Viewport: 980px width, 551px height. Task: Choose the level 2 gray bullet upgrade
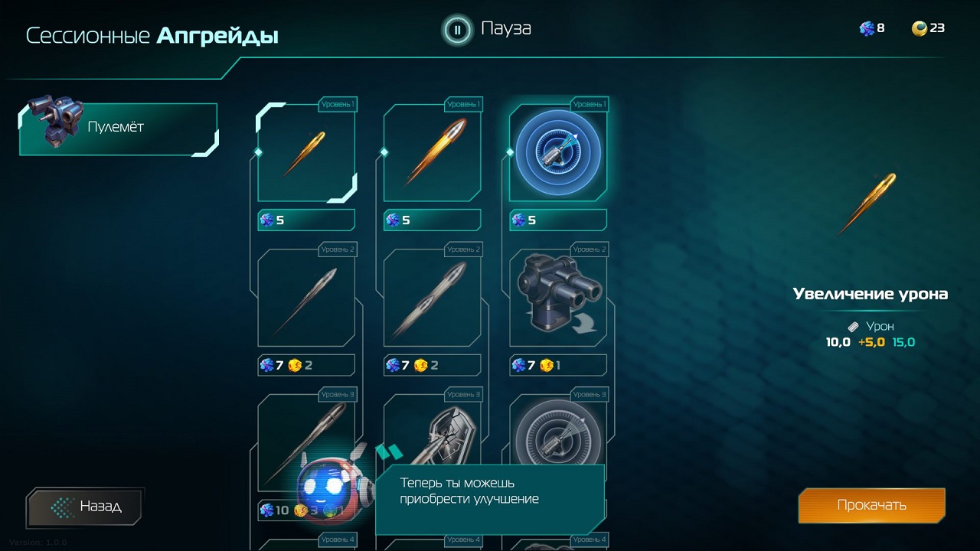[306, 298]
